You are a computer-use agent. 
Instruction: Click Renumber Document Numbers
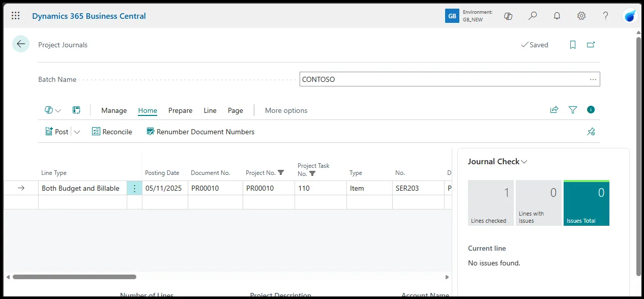pos(200,132)
